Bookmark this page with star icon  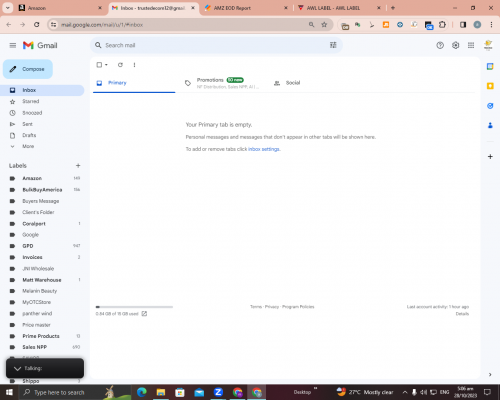pyautogui.click(x=324, y=25)
